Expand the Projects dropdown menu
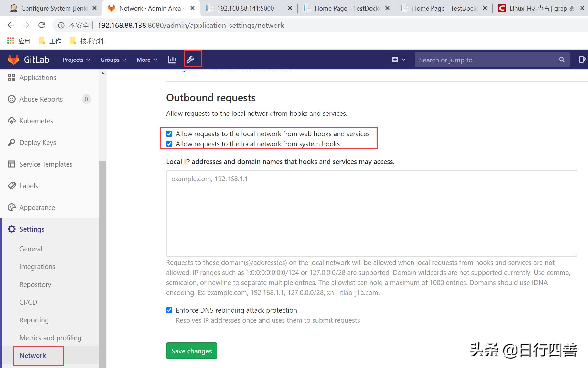 coord(76,60)
